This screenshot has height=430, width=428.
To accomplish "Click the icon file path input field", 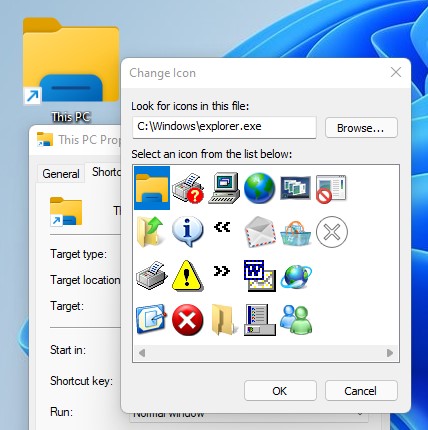I will click(224, 127).
